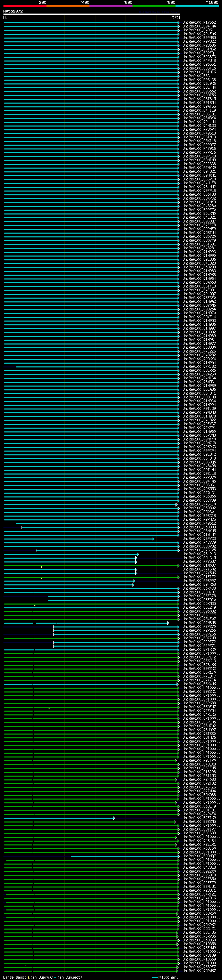Click the UniRef100_B6K4U6 text
The image size is (222, 980).
point(199,684)
